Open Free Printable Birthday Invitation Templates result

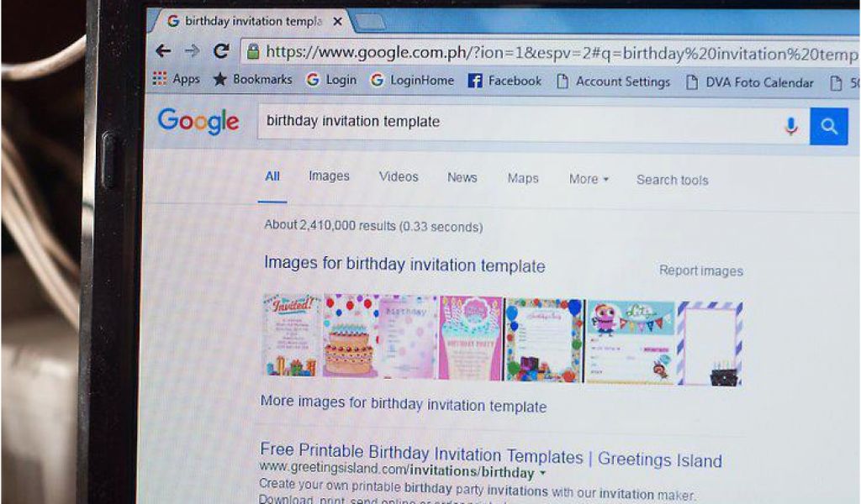[x=491, y=454]
